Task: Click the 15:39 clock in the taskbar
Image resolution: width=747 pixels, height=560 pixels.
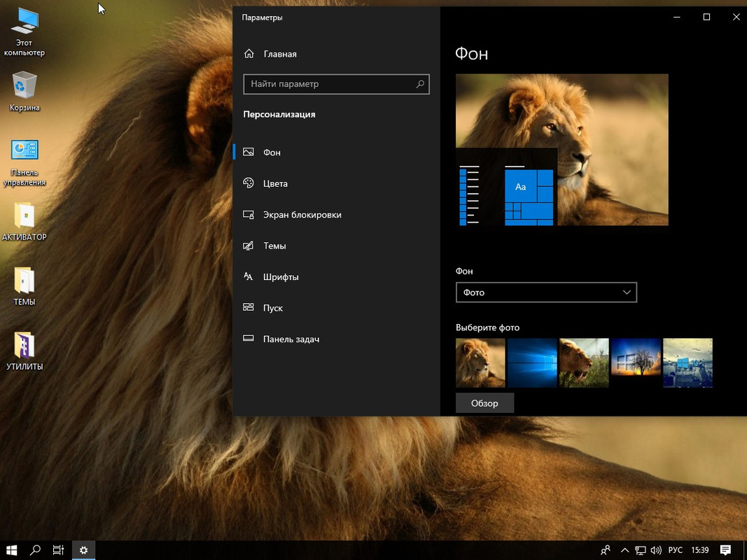Action: pos(700,550)
